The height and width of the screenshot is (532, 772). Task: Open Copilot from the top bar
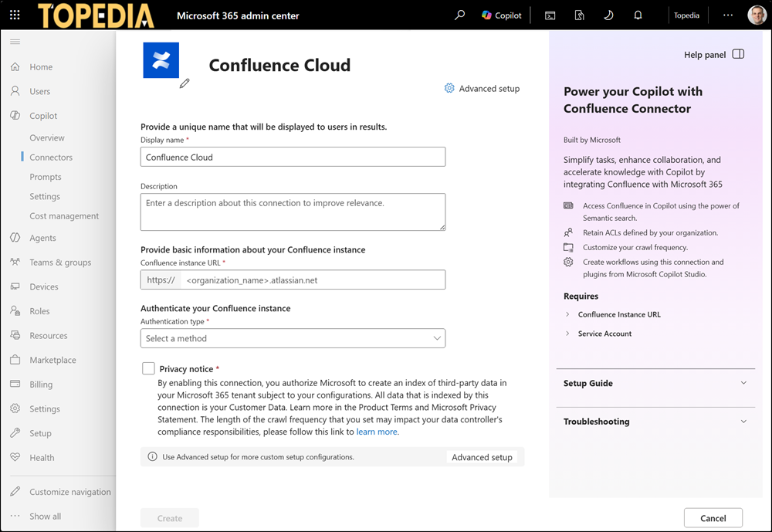[x=501, y=15]
